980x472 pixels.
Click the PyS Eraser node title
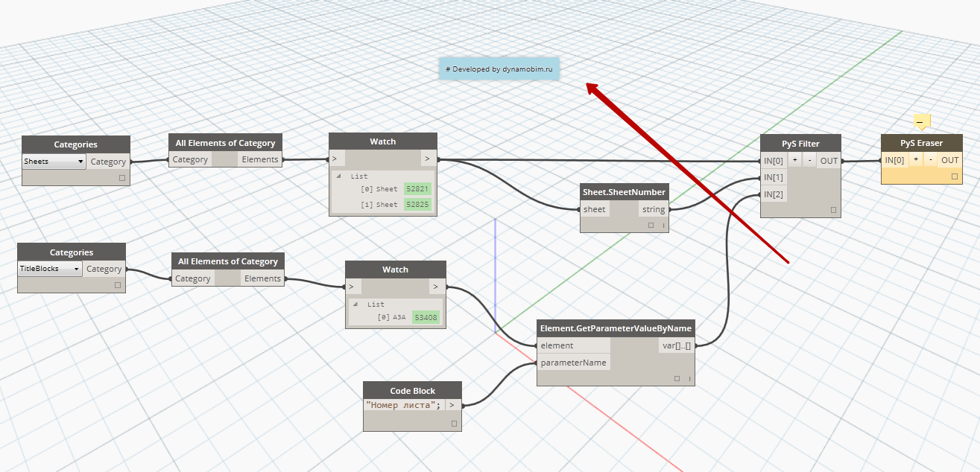[921, 142]
